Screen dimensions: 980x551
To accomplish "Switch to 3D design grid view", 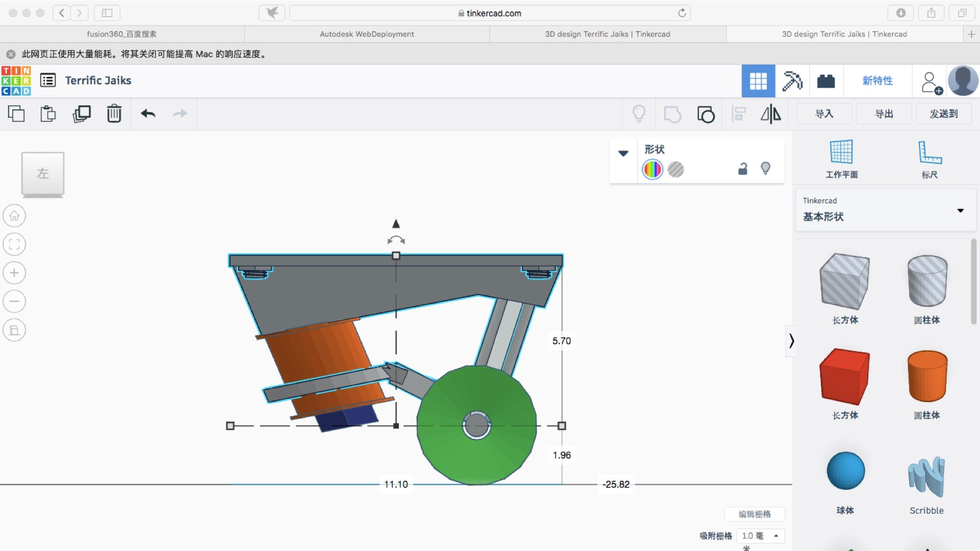I will [758, 81].
